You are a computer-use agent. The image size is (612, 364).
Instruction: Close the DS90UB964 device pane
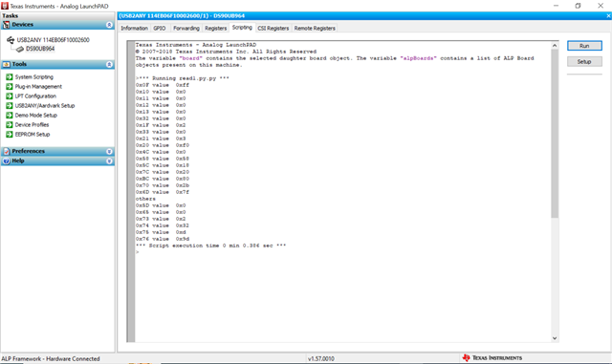pyautogui.click(x=608, y=16)
